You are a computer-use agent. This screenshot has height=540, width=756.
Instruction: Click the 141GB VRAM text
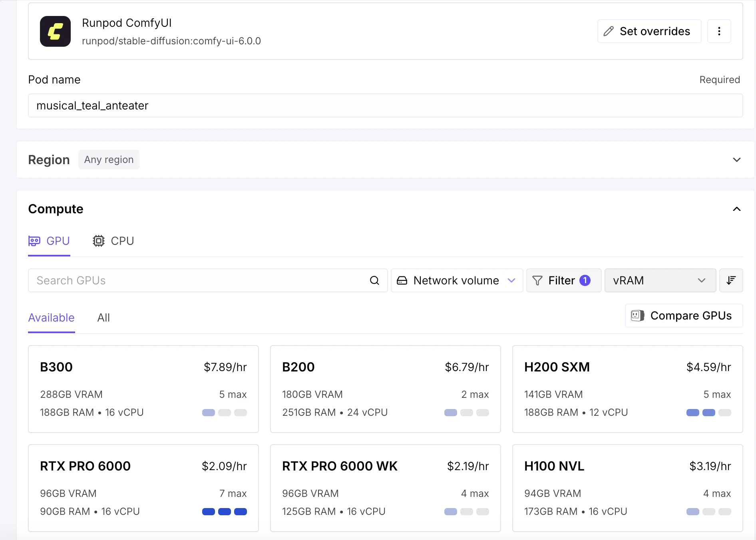[x=553, y=394]
